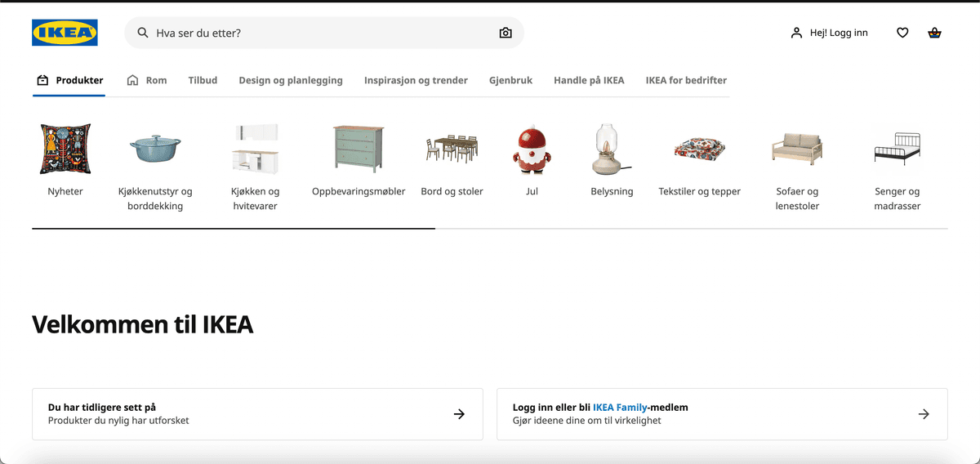
Task: Click the red Santa figure image
Action: point(532,150)
